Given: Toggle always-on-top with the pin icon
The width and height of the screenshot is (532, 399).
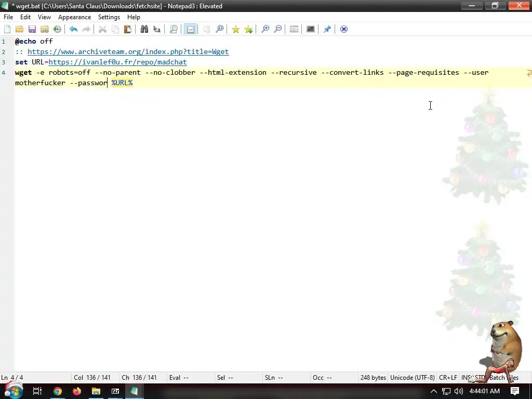Looking at the screenshot, I should 327,29.
